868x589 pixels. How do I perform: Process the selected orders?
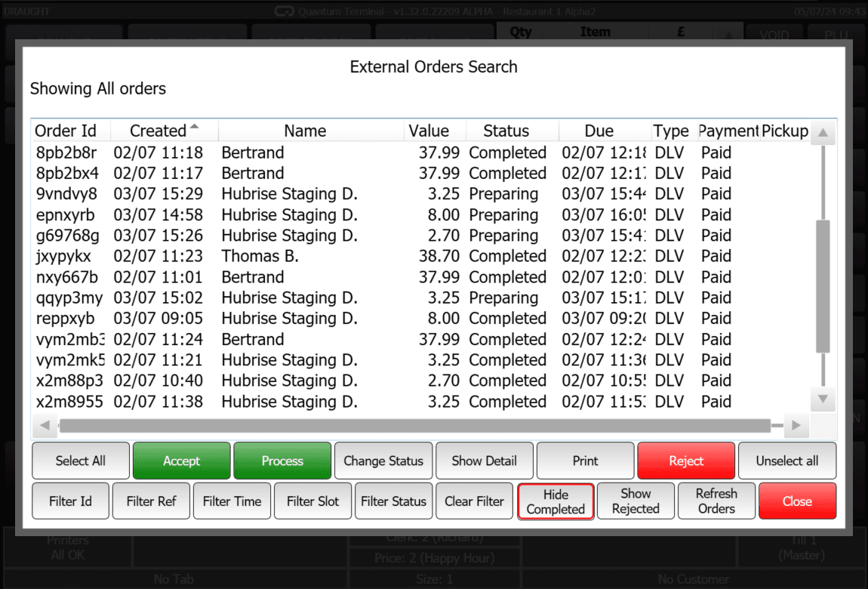coord(282,460)
